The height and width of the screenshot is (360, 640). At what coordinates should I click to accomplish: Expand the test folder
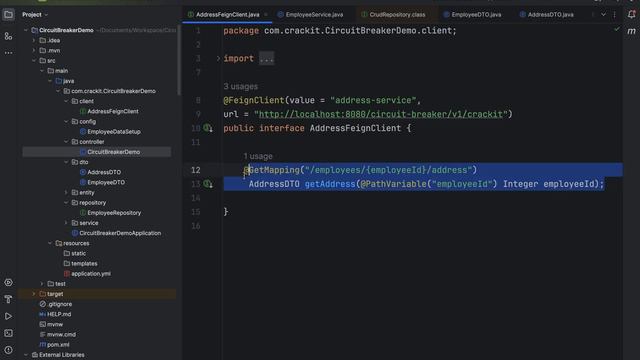point(42,284)
